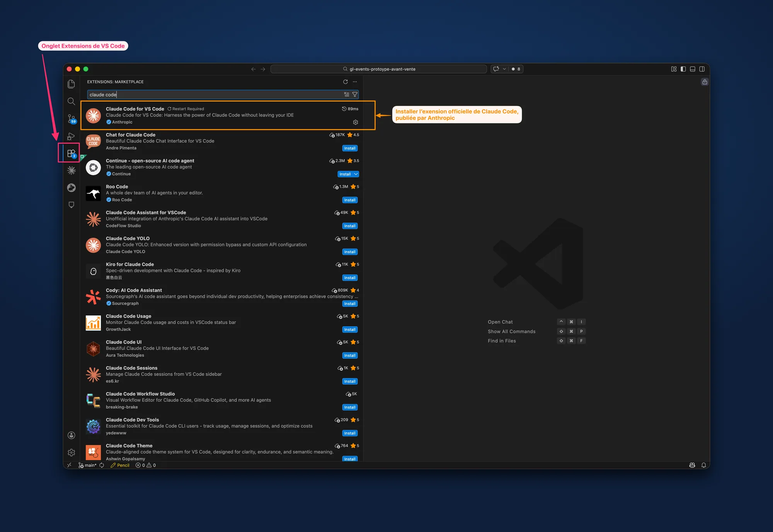
Task: Open Source Control view with 59 badge
Action: coord(71,119)
